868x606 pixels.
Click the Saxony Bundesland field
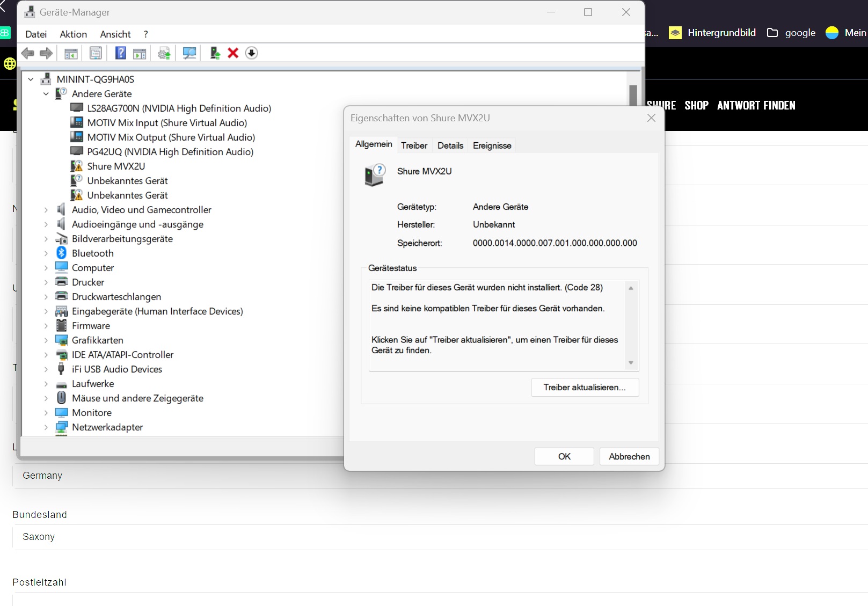(x=440, y=537)
